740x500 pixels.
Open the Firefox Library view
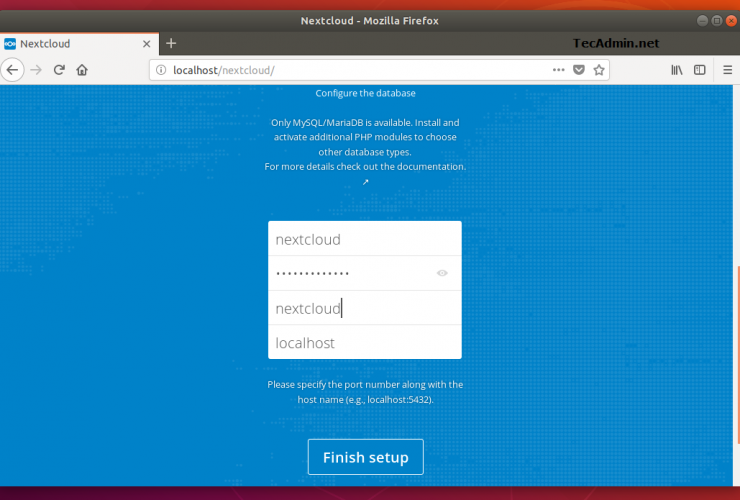pos(677,70)
